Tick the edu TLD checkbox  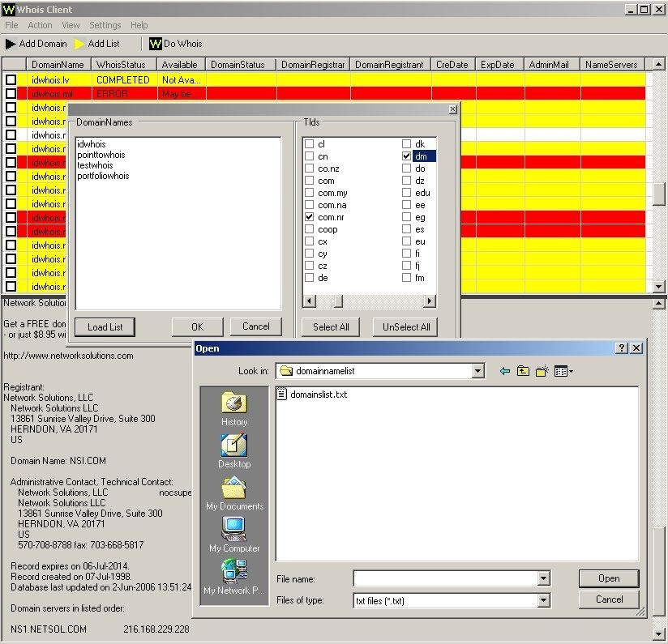coord(406,193)
